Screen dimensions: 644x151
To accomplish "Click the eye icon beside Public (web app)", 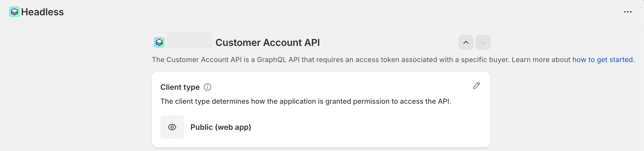I will point(172,127).
